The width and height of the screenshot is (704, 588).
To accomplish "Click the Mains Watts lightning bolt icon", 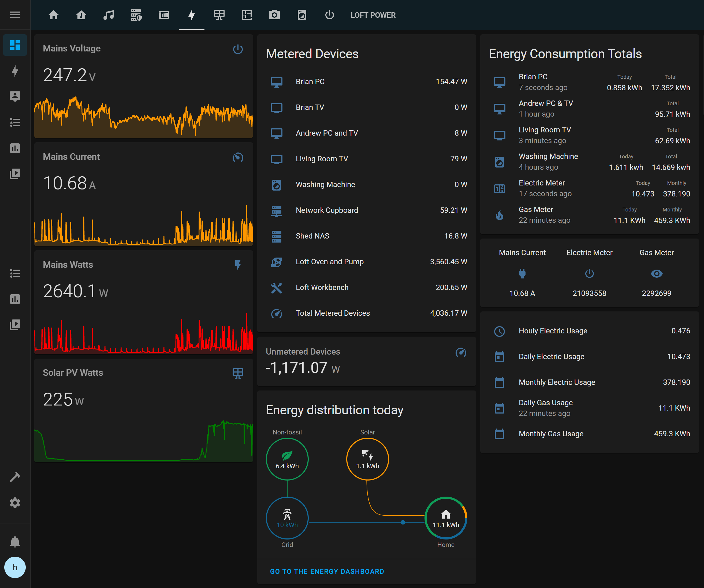I will tap(238, 264).
